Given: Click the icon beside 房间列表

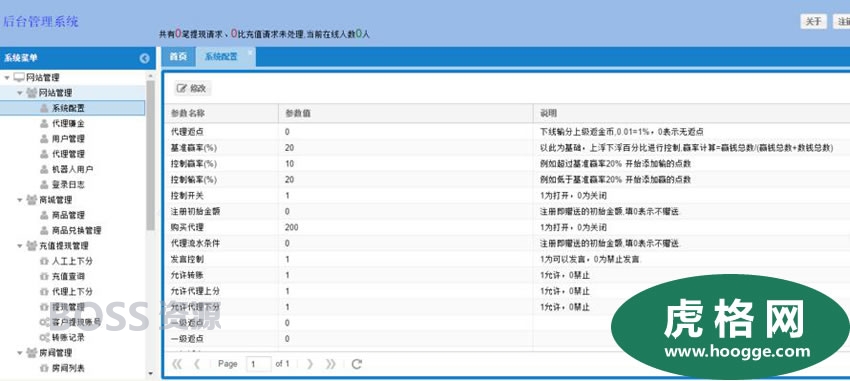Looking at the screenshot, I should (44, 368).
